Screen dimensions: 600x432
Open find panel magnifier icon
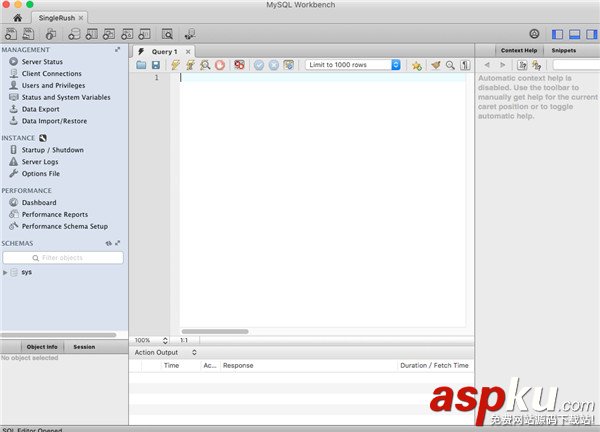[450, 65]
